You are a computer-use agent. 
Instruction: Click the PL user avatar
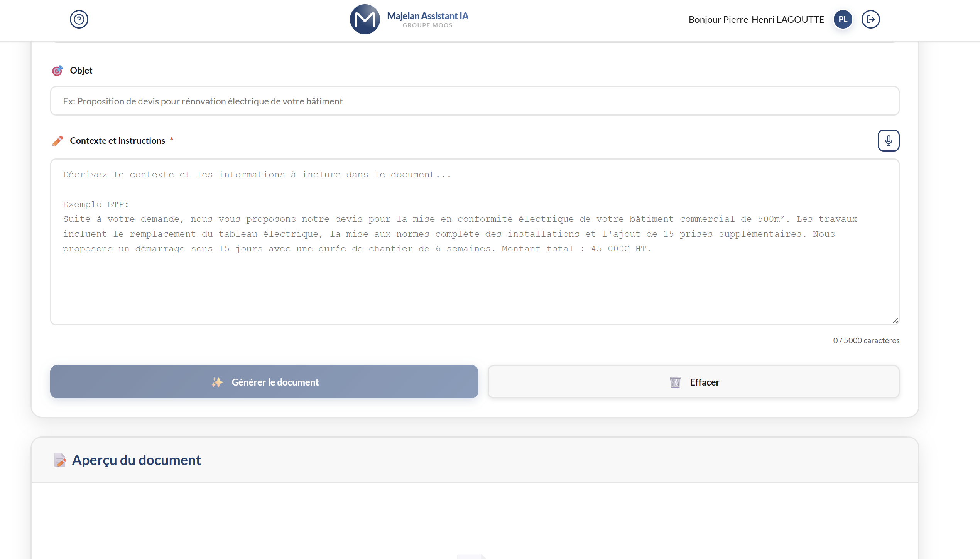click(x=843, y=19)
